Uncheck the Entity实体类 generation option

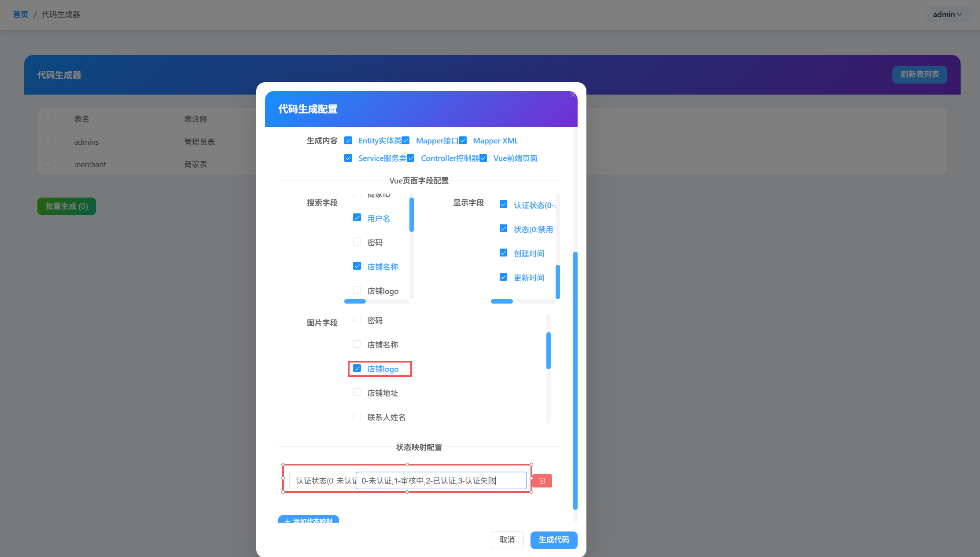(x=348, y=140)
